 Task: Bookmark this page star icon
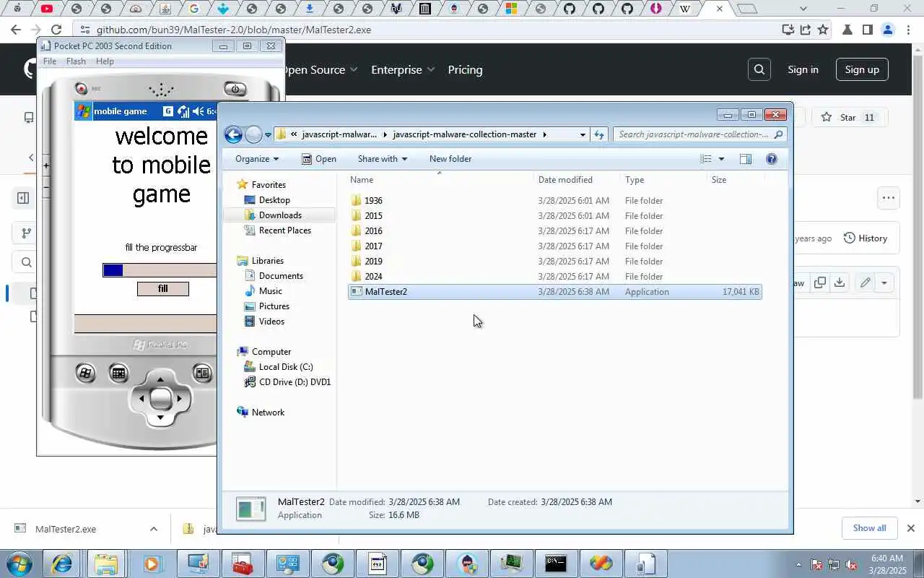[823, 30]
